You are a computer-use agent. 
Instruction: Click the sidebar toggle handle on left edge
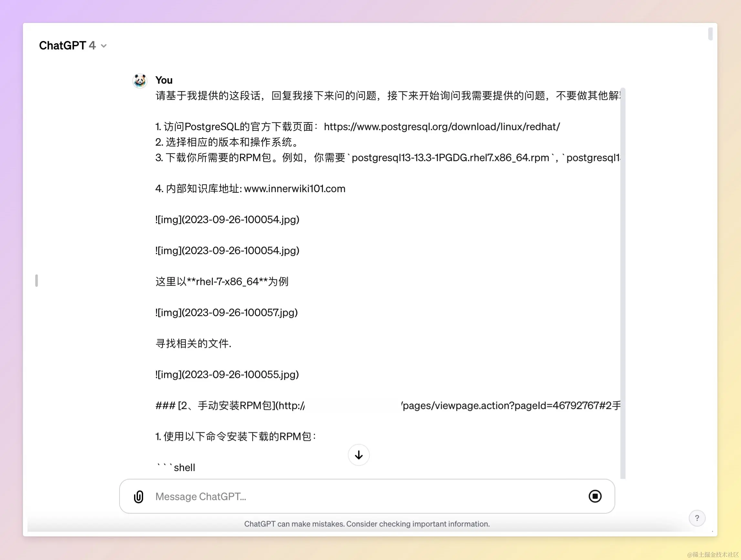tap(37, 281)
